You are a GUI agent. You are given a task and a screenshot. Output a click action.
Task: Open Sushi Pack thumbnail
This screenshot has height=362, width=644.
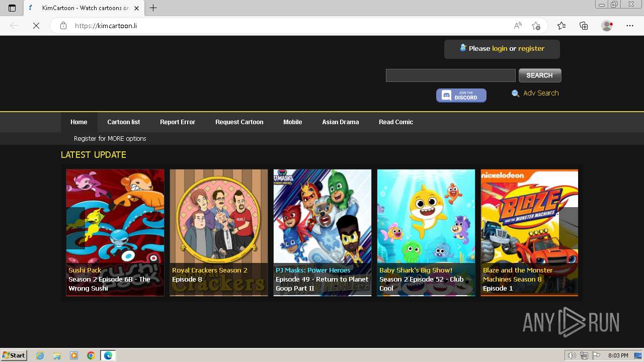click(x=115, y=232)
